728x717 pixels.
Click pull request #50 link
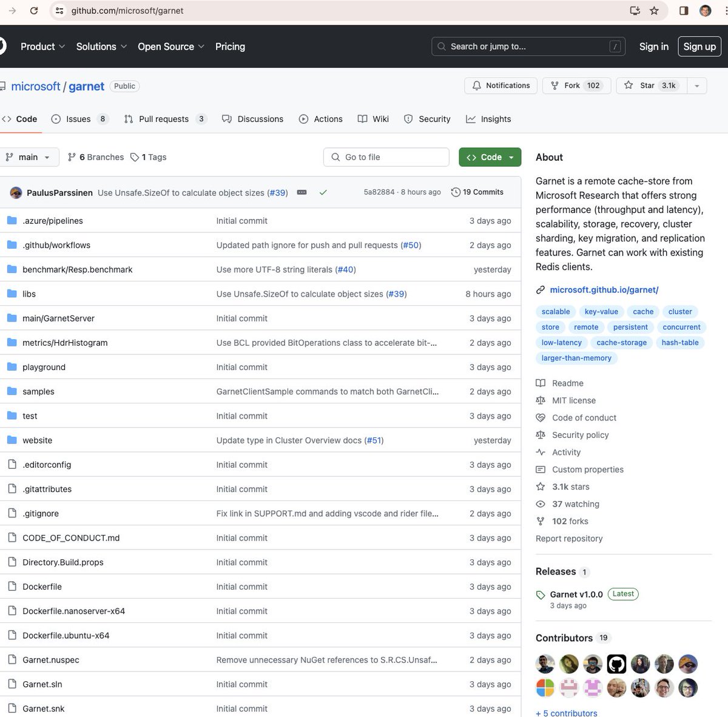411,245
